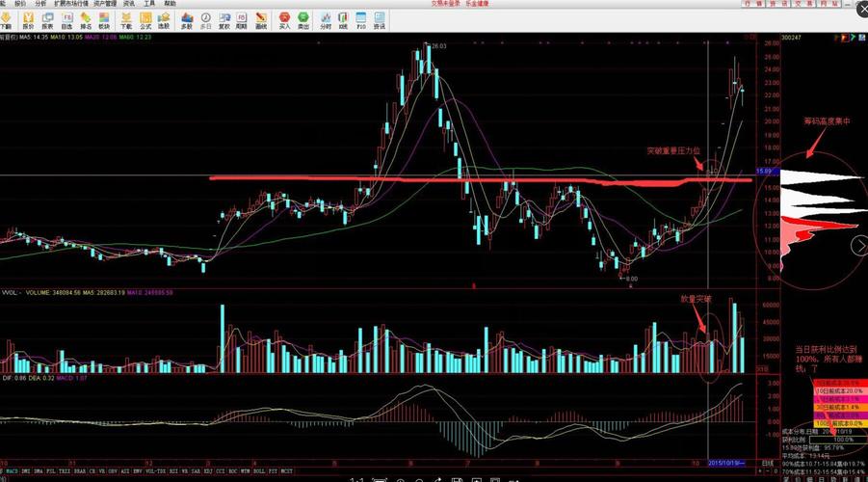Image resolution: width=868 pixels, height=482 pixels.
Task: Click the green 卖出 sell icon
Action: point(303,21)
